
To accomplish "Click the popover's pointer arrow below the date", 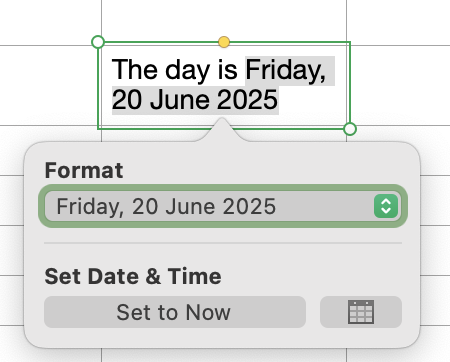I will (x=222, y=129).
